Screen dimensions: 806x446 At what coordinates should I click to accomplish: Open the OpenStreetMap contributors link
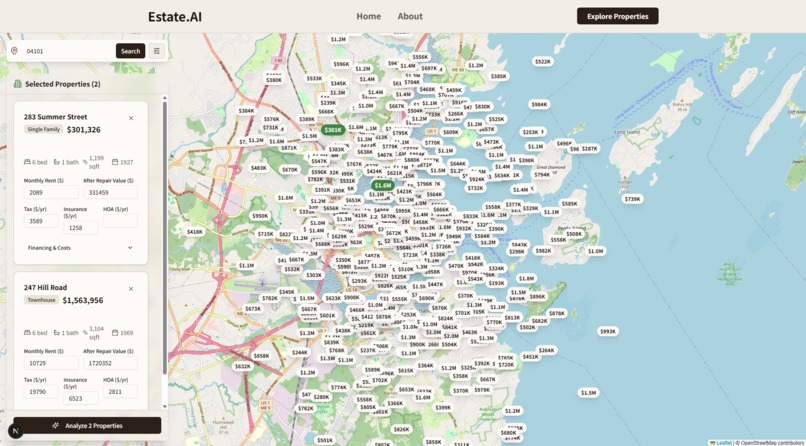(x=773, y=442)
